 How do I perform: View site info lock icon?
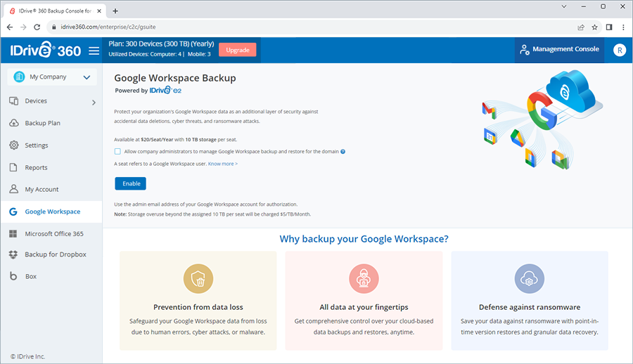[x=54, y=27]
